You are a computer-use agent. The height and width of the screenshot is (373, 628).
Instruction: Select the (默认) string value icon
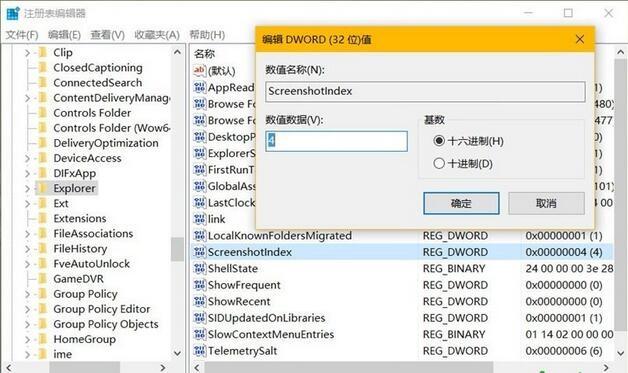[199, 71]
